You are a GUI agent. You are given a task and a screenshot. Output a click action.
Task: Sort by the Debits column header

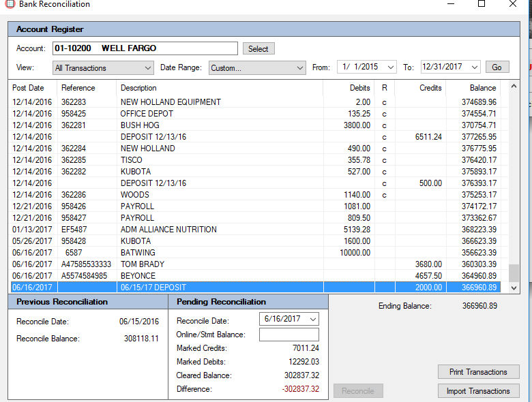click(359, 88)
